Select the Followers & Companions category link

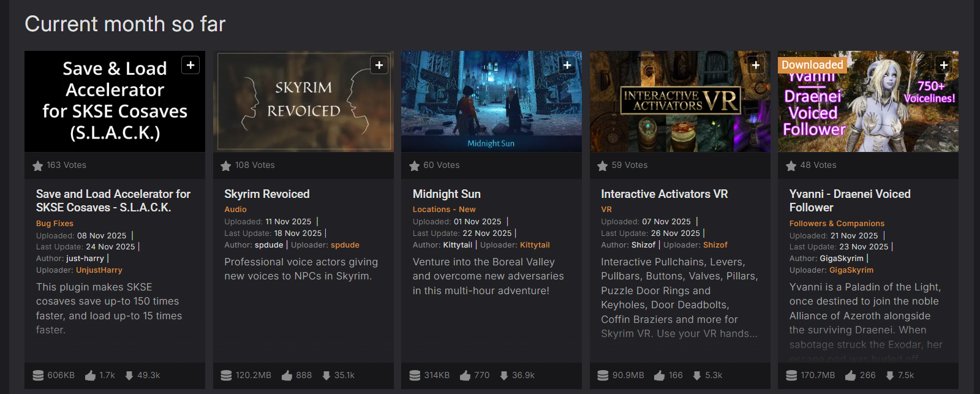pos(837,224)
